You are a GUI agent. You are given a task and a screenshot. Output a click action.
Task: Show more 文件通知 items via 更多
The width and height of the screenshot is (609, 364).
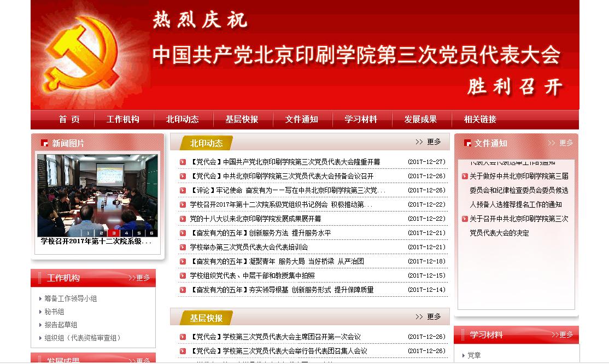point(560,143)
